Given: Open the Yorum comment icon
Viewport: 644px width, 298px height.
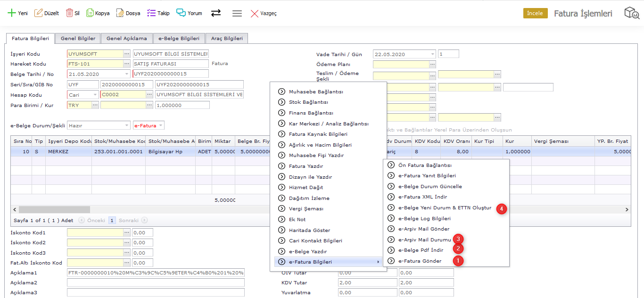Looking at the screenshot, I should click(x=181, y=13).
